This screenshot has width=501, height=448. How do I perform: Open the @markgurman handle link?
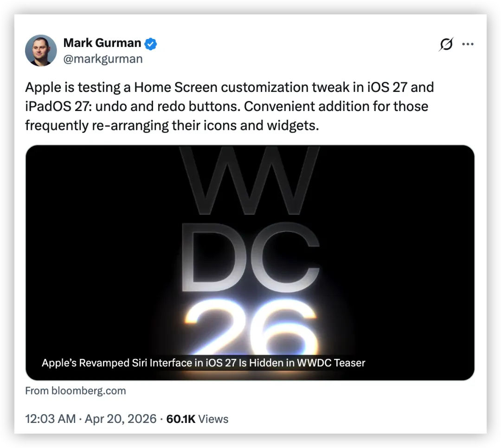tap(103, 59)
